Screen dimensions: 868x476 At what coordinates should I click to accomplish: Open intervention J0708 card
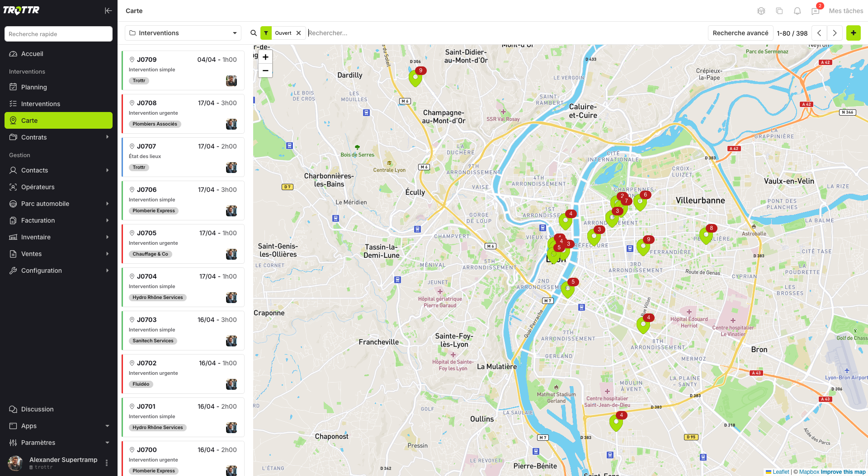(183, 113)
